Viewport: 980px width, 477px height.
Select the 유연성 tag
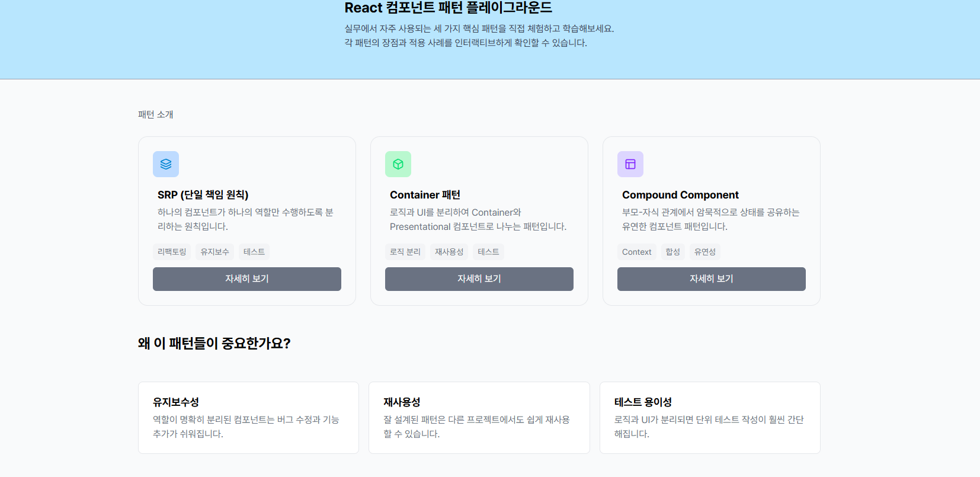[705, 252]
